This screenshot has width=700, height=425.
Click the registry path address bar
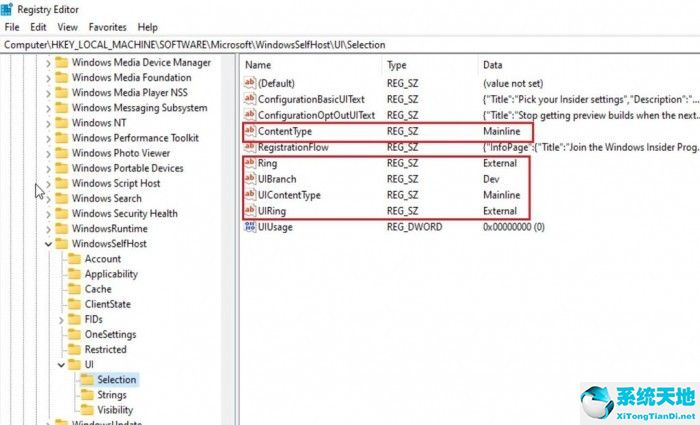[x=300, y=45]
